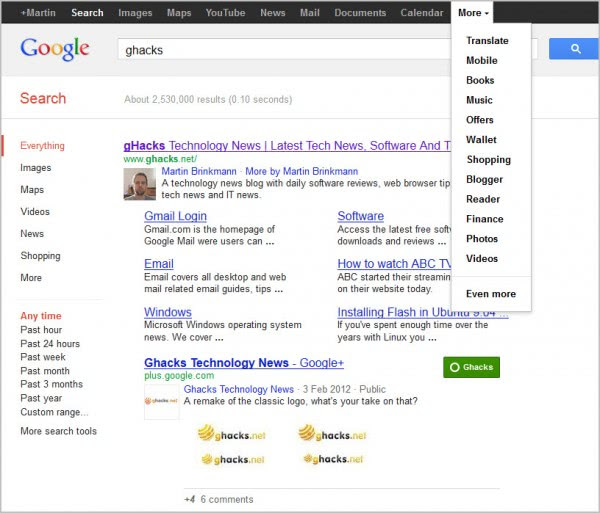The image size is (600, 513).
Task: Select Images in the top black bar
Action: pyautogui.click(x=135, y=13)
